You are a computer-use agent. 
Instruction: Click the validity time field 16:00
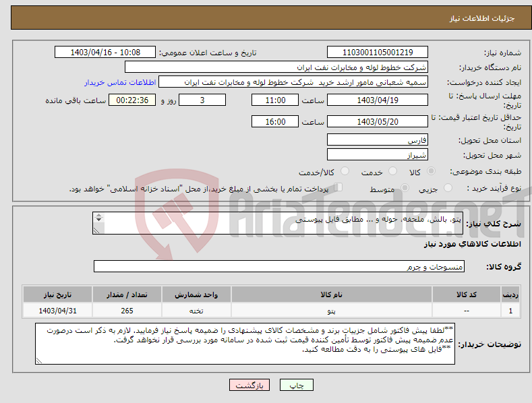pos(275,121)
